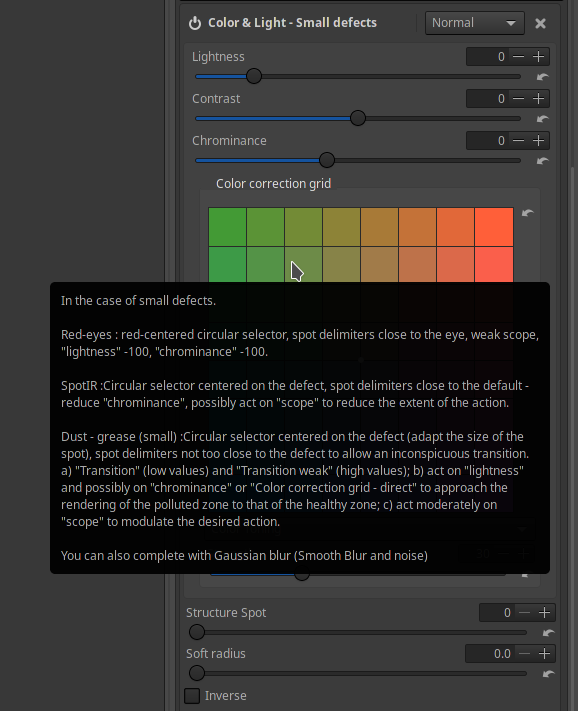
Task: Toggle power for Color & Light module
Action: click(x=195, y=23)
